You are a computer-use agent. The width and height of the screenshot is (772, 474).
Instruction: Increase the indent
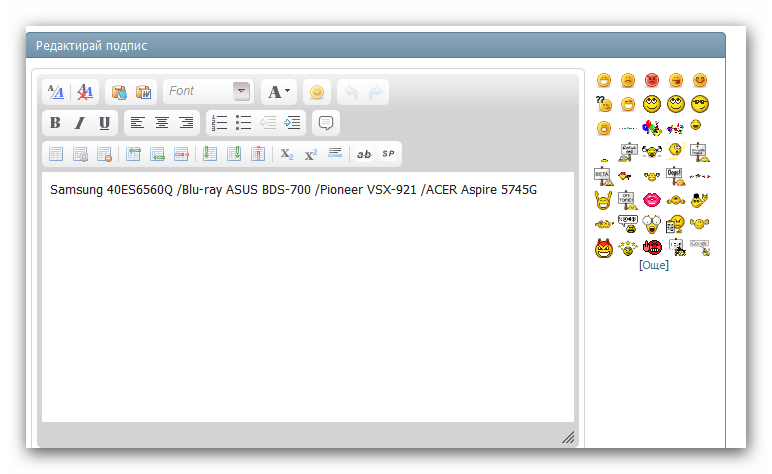(292, 123)
